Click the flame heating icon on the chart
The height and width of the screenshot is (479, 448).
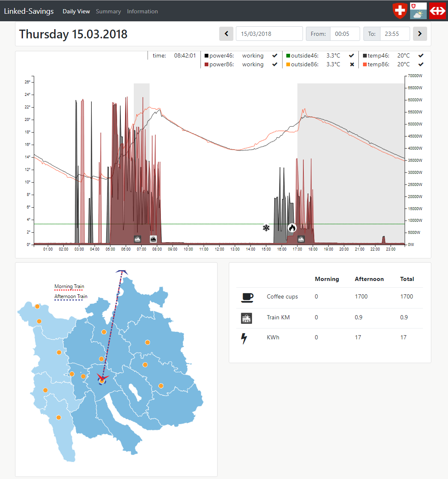(x=292, y=228)
